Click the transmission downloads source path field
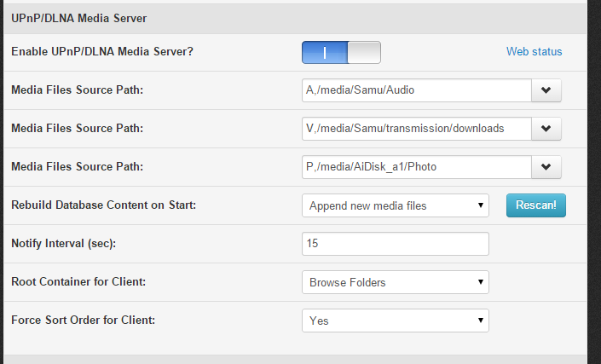This screenshot has height=364, width=601. click(416, 128)
